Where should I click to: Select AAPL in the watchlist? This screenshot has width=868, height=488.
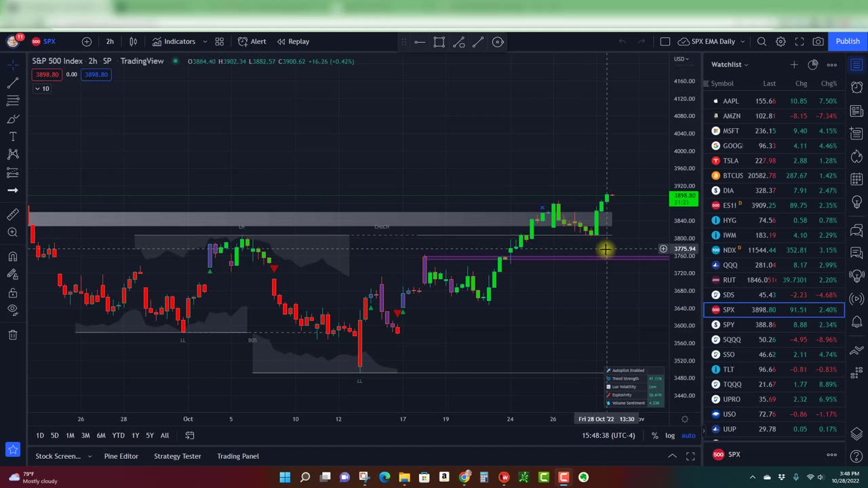(774, 101)
